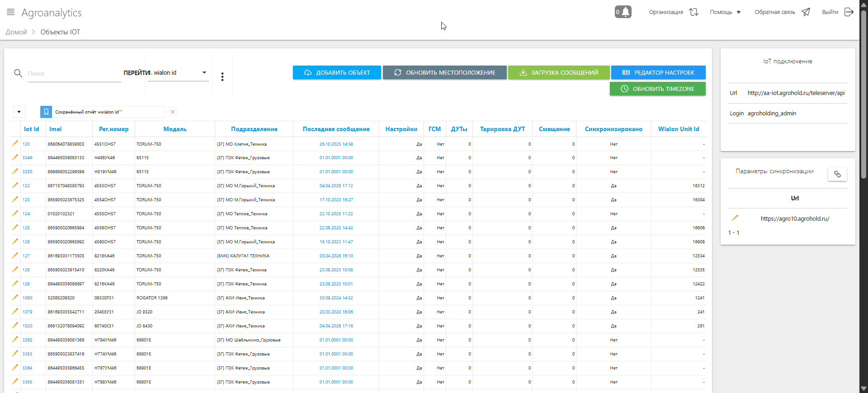Click the organization switch arrows icon
Screen dimensions: 868x393
tap(693, 12)
